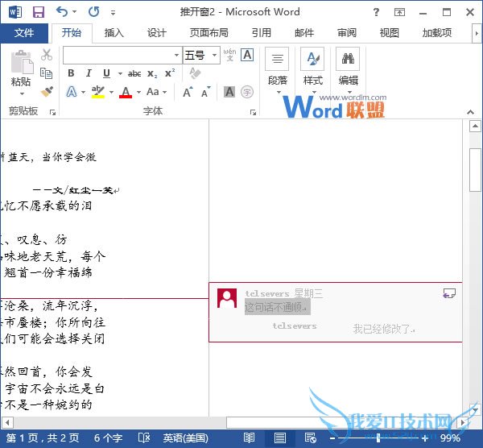Open Ribbon Display Options icon

pos(399,12)
